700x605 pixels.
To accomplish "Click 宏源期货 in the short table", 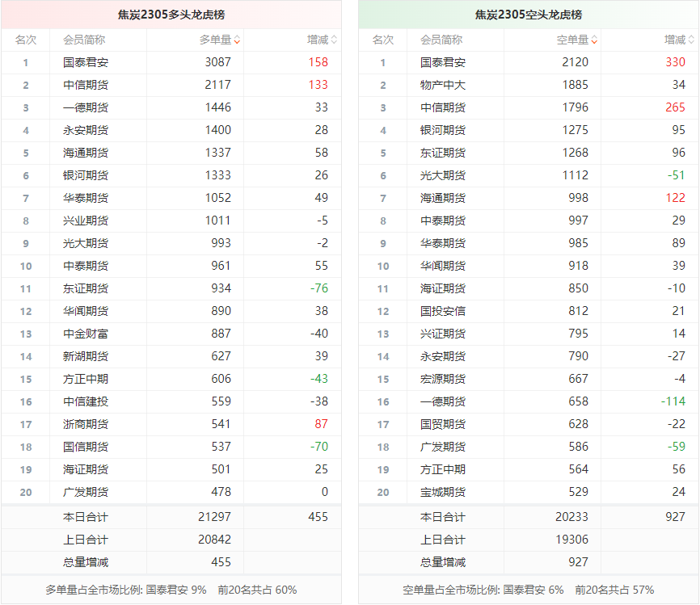I will click(443, 379).
